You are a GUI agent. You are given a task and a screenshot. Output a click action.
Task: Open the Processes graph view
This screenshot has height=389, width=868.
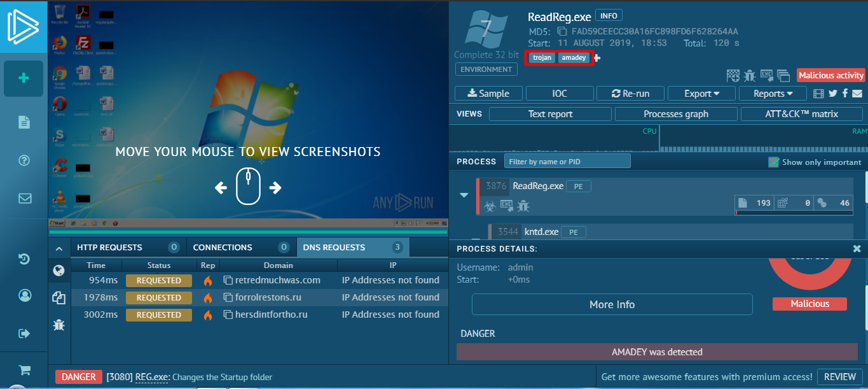(x=676, y=114)
